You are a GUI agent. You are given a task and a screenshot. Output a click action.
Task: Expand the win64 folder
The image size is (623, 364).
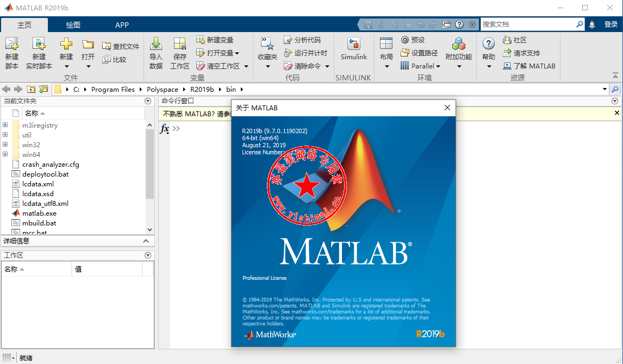(x=5, y=154)
